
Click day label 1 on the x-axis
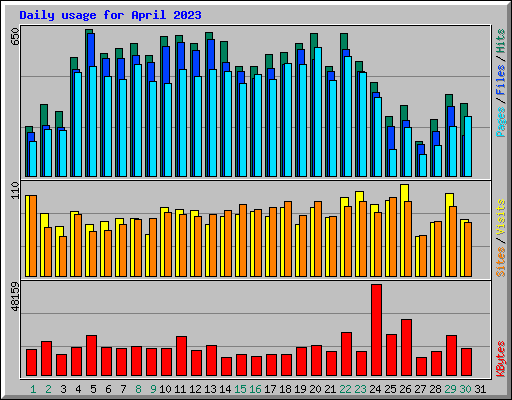(33, 389)
